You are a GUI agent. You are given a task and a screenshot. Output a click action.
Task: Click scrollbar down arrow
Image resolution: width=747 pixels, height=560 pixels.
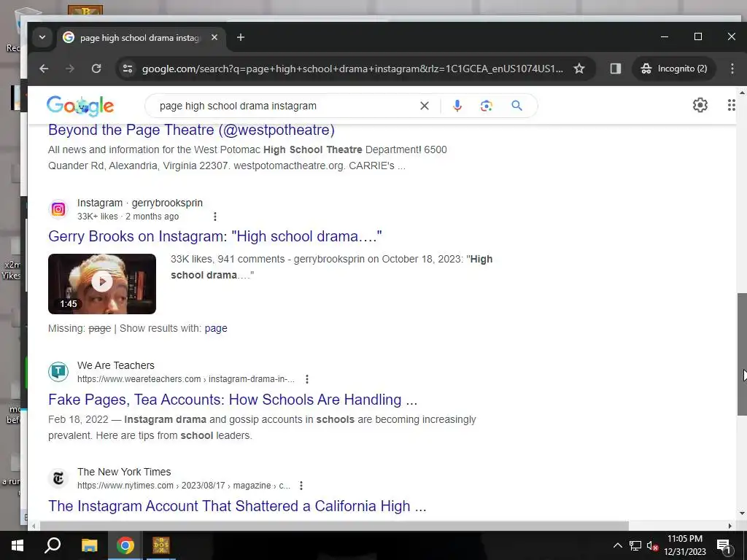pos(742,513)
